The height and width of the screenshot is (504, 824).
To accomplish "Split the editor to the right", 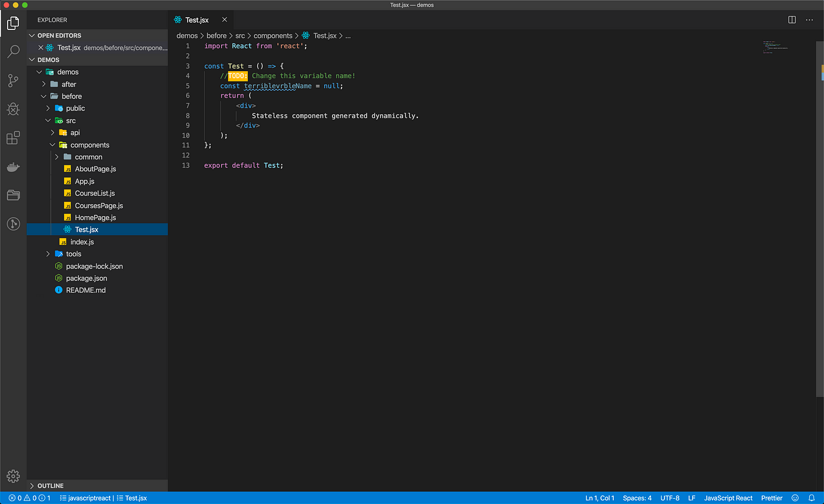I will coord(792,19).
